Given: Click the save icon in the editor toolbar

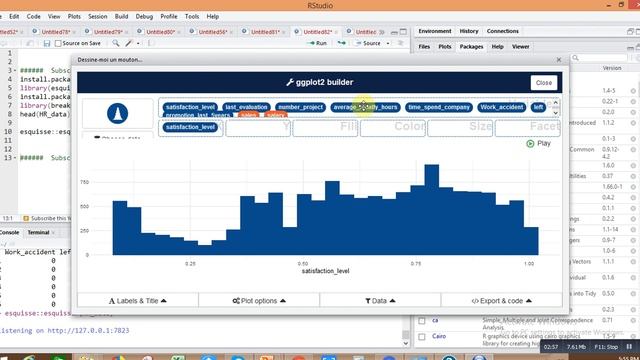Looking at the screenshot, I should 47,43.
